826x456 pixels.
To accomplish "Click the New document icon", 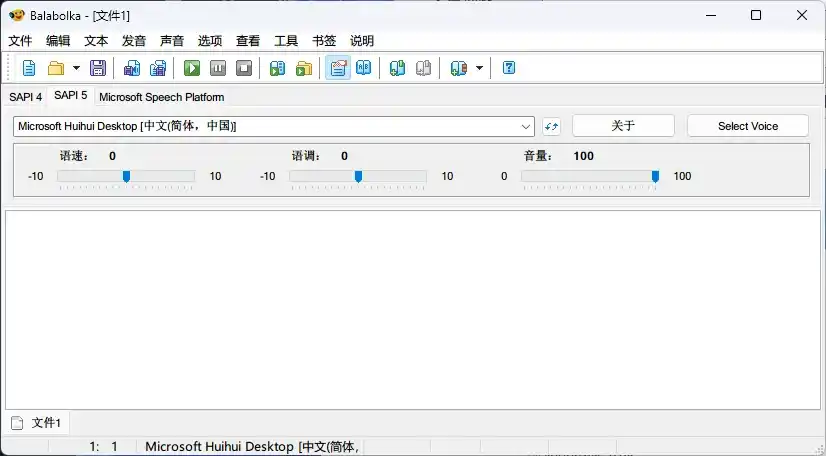I will pyautogui.click(x=29, y=68).
